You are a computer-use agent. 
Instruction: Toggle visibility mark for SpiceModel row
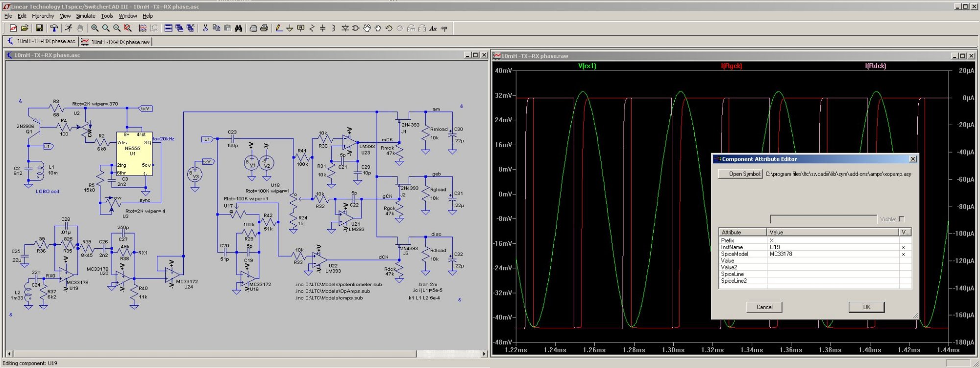pyautogui.click(x=903, y=254)
